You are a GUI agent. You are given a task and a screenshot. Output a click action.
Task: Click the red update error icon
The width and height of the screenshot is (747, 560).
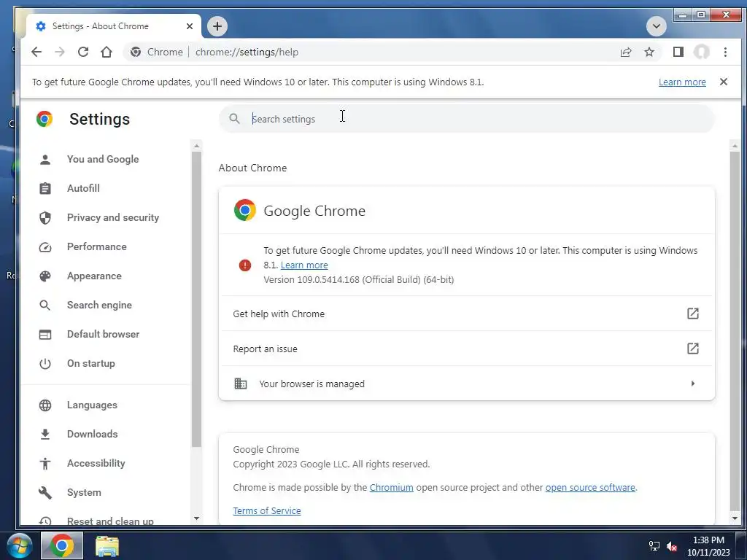pos(245,265)
